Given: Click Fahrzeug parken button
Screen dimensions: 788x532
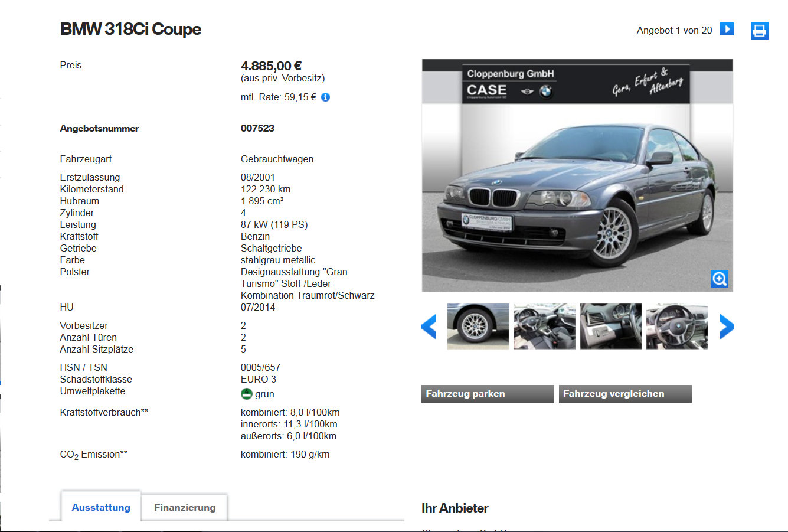Looking at the screenshot, I should tap(488, 394).
